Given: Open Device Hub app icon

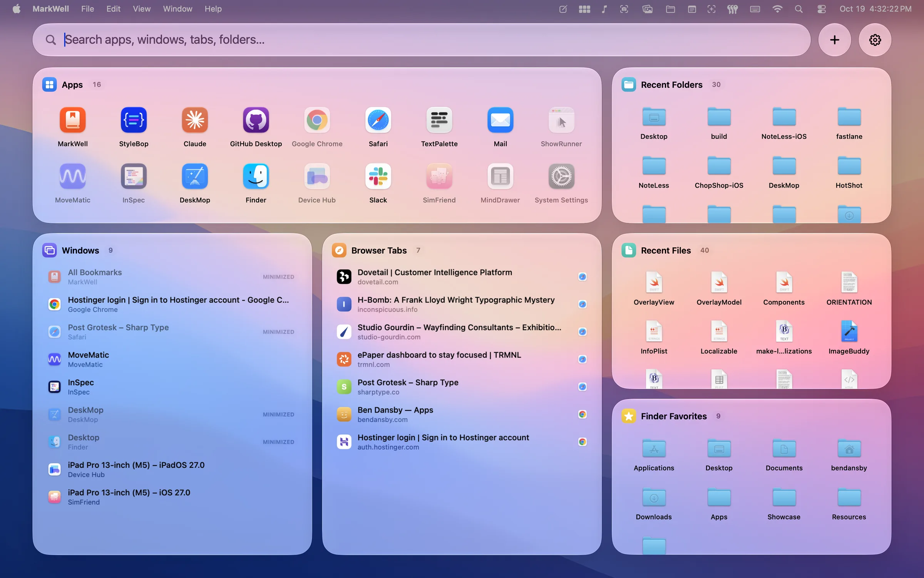Looking at the screenshot, I should (317, 176).
